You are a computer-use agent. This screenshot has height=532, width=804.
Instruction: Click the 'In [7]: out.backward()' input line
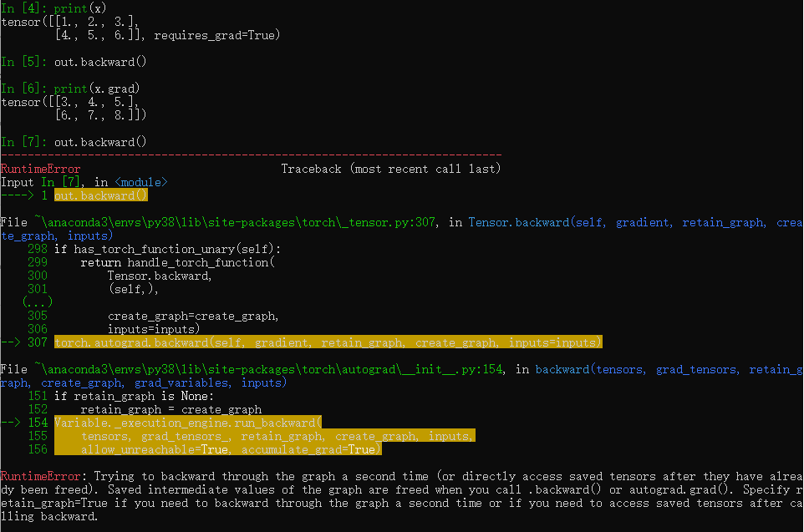click(74, 142)
